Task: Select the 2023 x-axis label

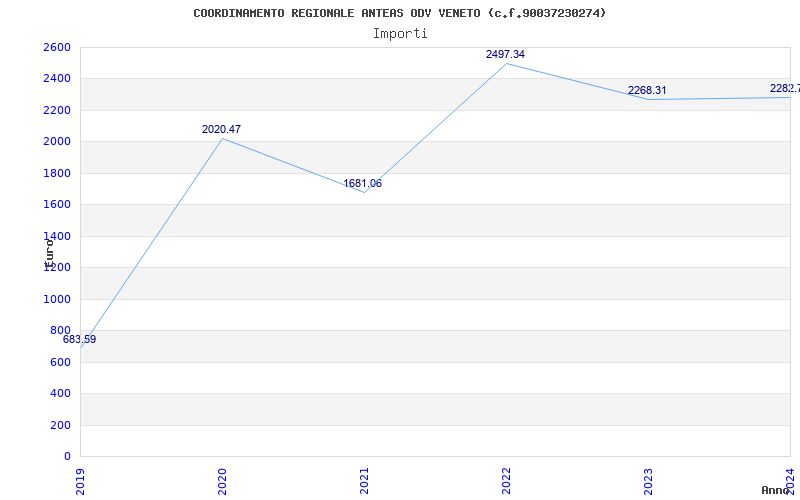Action: point(648,481)
